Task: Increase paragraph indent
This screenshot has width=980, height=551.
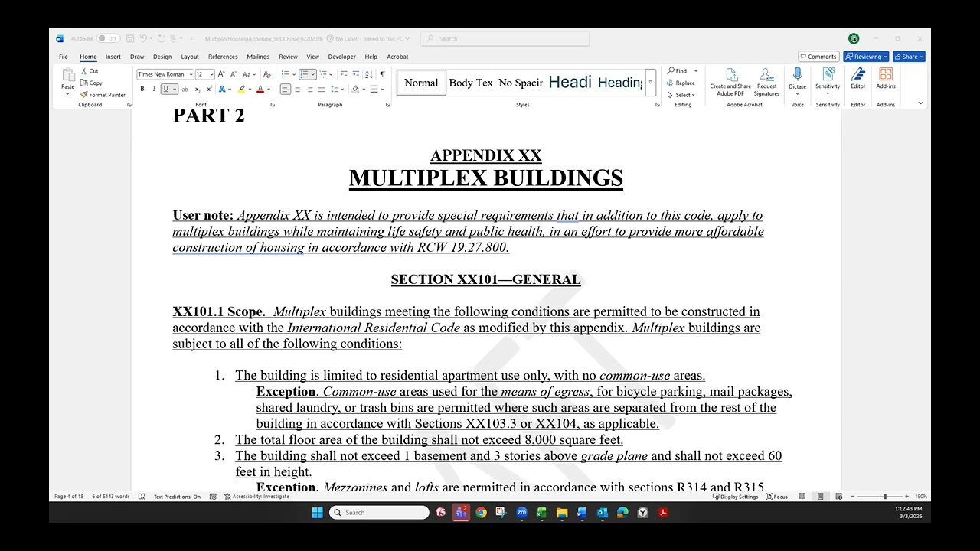Action: point(356,74)
